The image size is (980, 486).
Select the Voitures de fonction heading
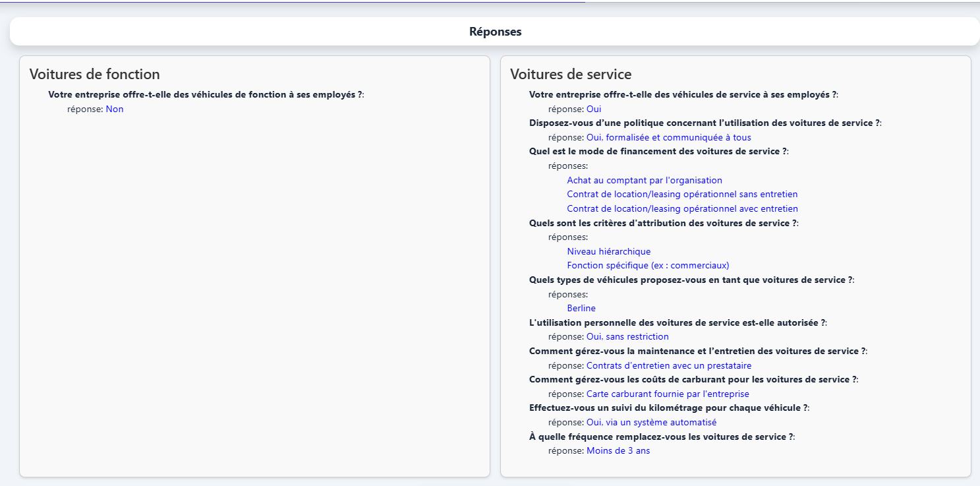click(x=94, y=75)
